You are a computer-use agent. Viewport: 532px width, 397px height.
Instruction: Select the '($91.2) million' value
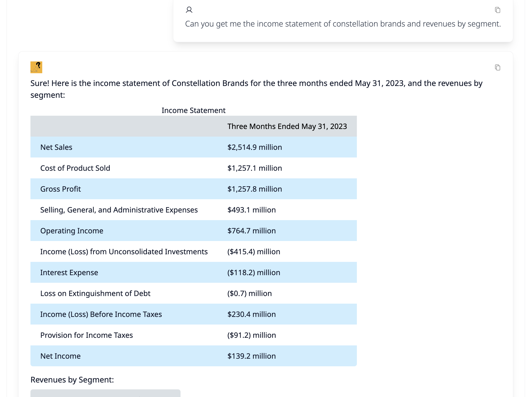tap(252, 335)
